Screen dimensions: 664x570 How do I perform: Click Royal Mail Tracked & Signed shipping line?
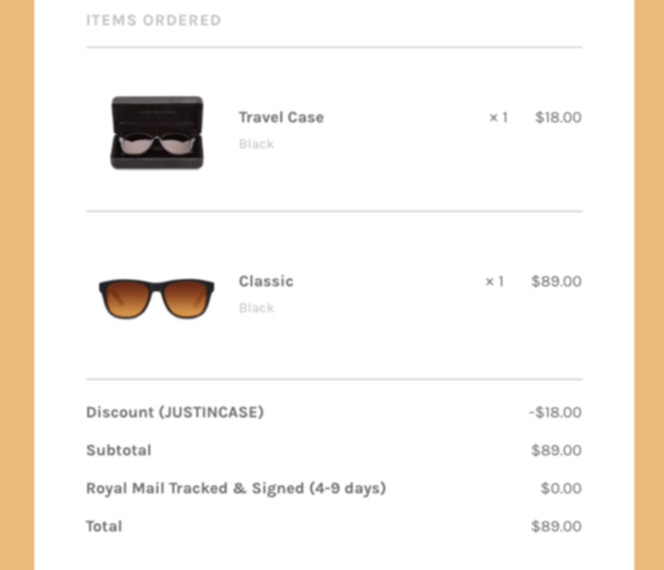(236, 488)
